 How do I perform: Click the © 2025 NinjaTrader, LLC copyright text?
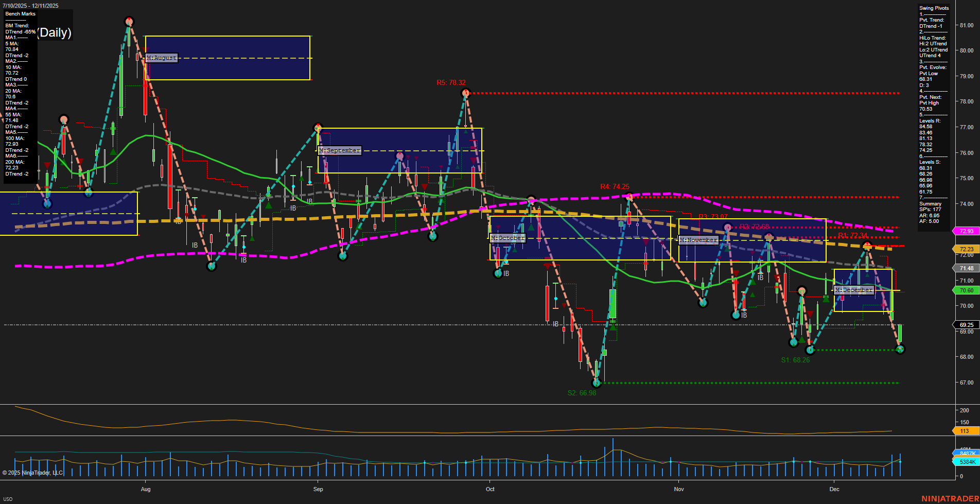[x=33, y=473]
